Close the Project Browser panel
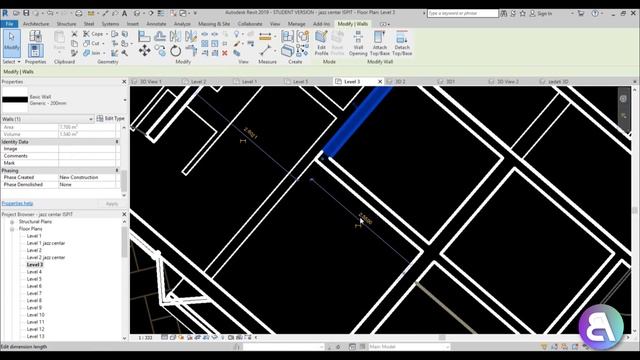The height and width of the screenshot is (360, 640). click(124, 214)
